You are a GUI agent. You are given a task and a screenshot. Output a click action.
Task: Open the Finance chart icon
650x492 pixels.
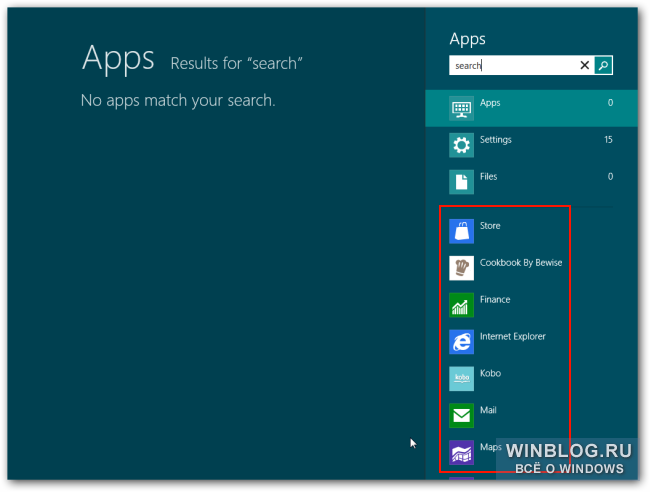pos(461,305)
